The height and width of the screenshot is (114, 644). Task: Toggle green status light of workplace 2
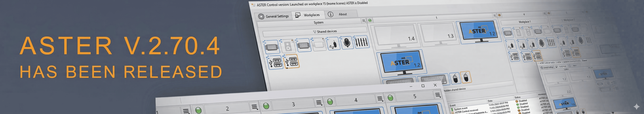coord(198,110)
